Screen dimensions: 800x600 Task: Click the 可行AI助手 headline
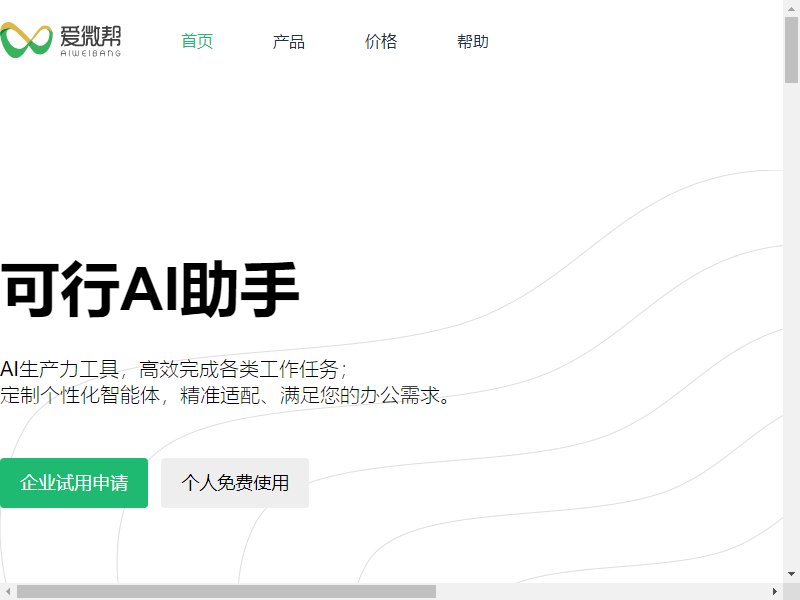click(x=149, y=289)
